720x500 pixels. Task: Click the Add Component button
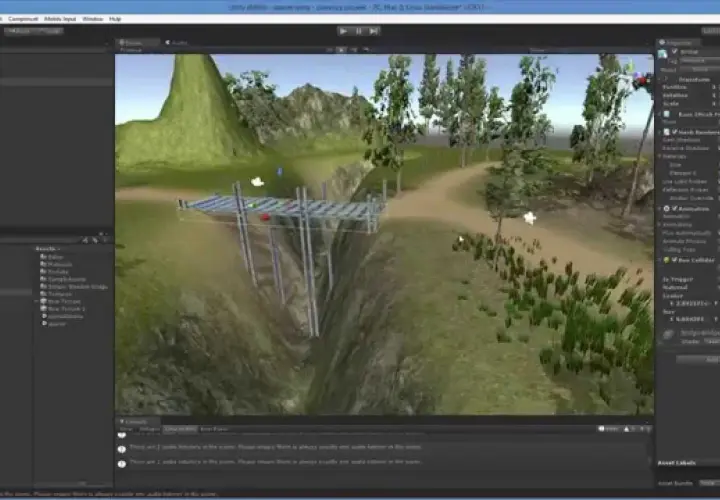698,359
